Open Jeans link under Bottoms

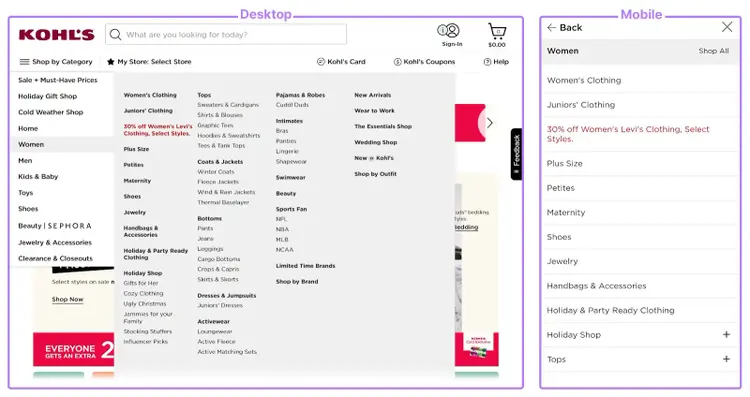[x=206, y=239]
